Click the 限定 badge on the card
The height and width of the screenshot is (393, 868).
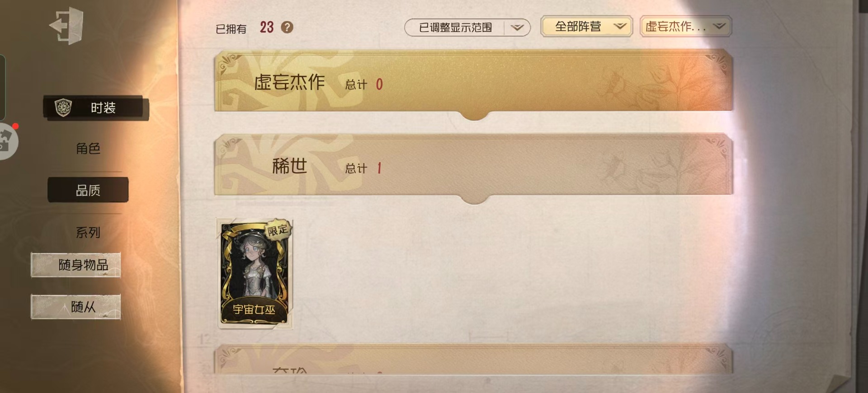(278, 230)
